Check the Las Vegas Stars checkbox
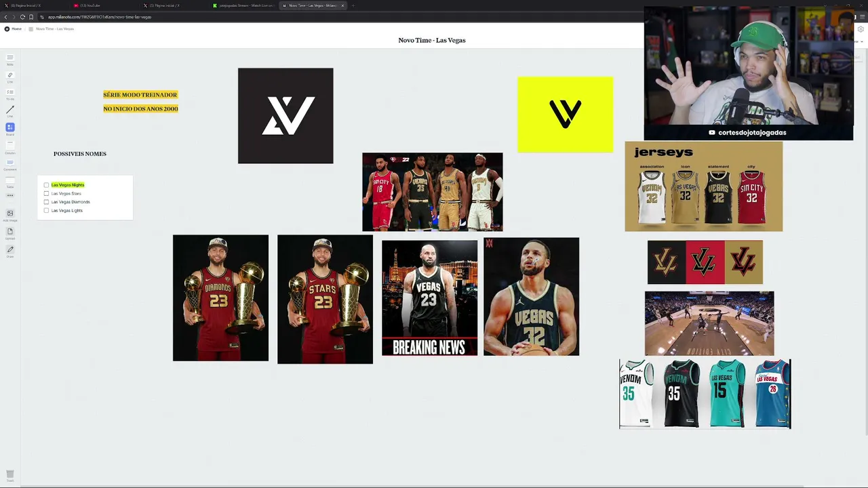The image size is (868, 488). (46, 194)
